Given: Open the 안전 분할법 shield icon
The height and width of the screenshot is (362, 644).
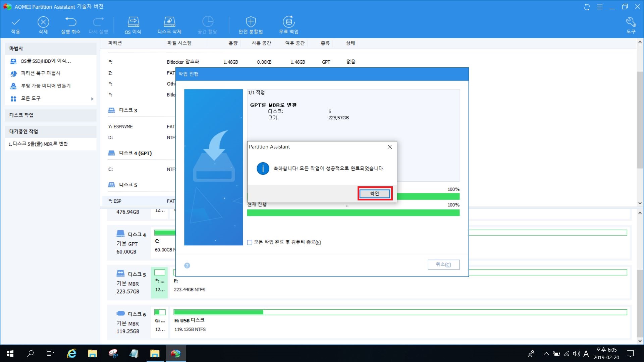Looking at the screenshot, I should (251, 22).
